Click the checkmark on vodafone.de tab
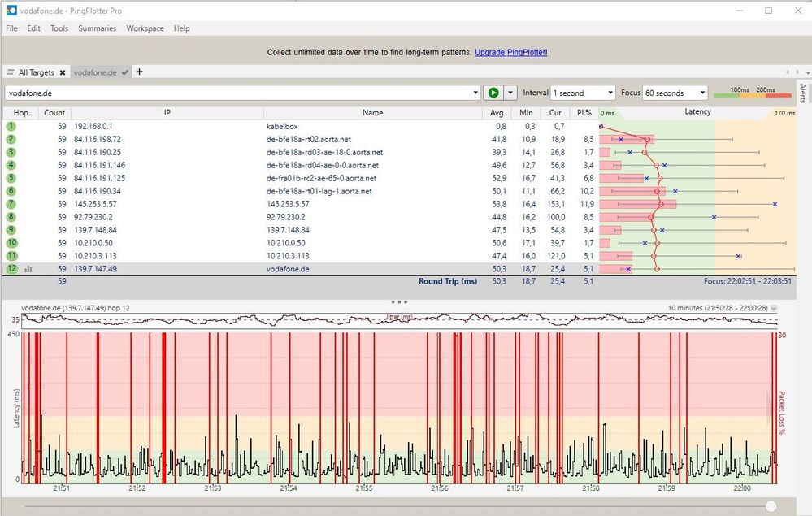 (x=124, y=72)
